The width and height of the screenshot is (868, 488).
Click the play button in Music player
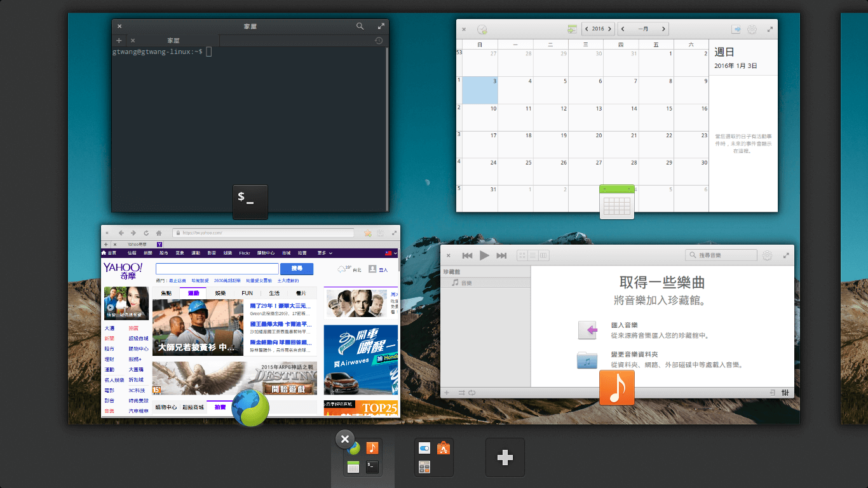point(484,255)
